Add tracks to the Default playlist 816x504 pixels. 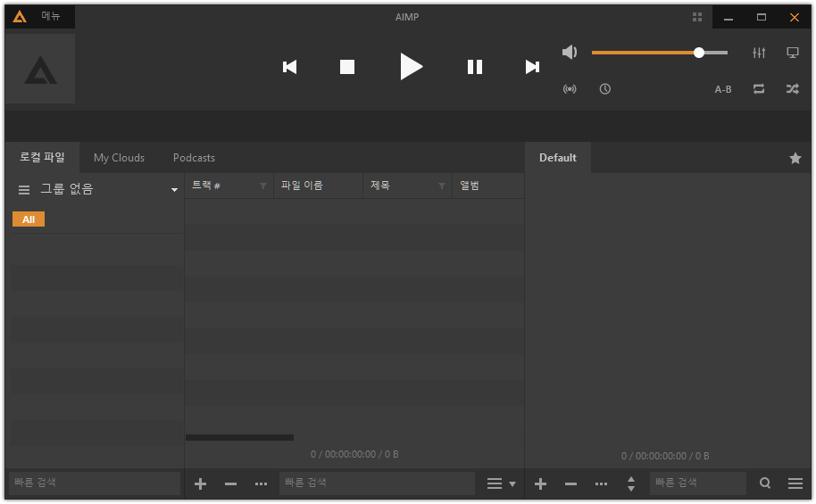tap(540, 484)
